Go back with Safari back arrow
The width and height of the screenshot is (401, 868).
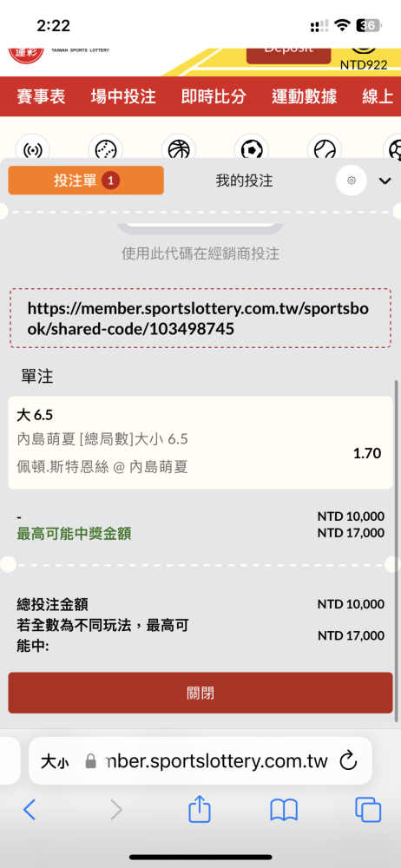coord(30,810)
